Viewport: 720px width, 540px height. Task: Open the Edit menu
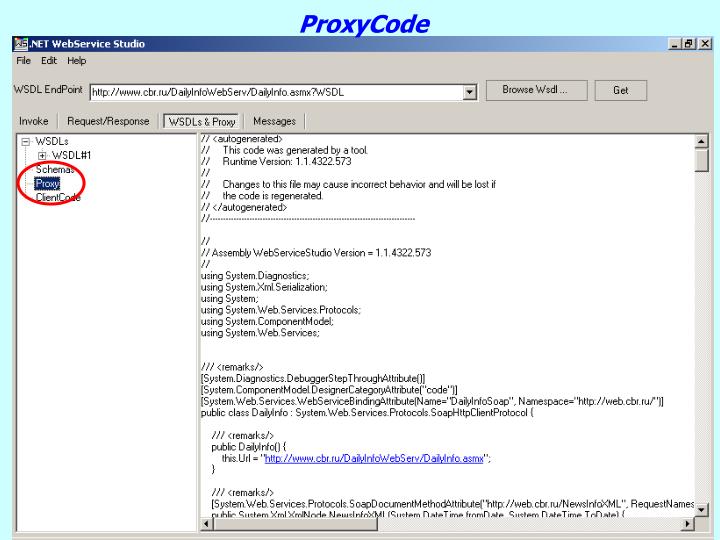pos(49,61)
